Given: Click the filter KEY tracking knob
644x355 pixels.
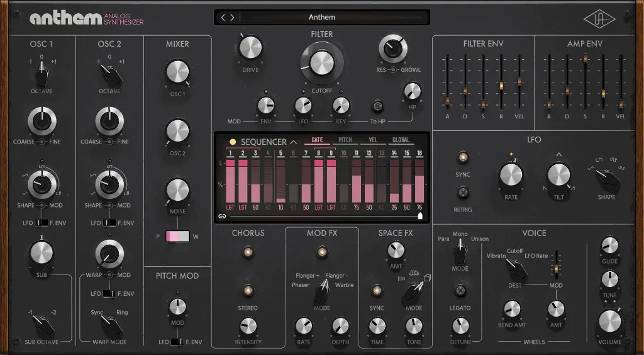Looking at the screenshot, I should [x=341, y=106].
